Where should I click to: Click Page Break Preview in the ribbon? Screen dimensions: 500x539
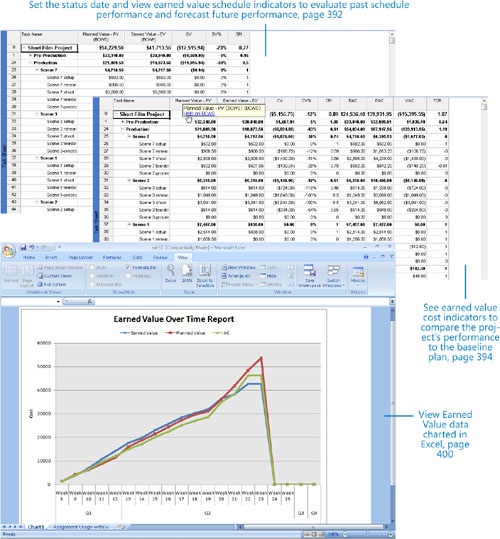(x=60, y=267)
